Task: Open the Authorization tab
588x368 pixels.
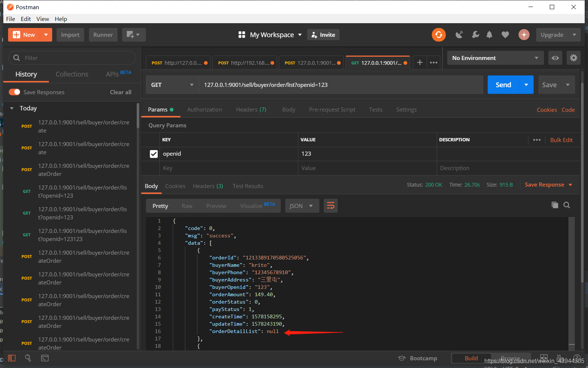Action: click(205, 110)
